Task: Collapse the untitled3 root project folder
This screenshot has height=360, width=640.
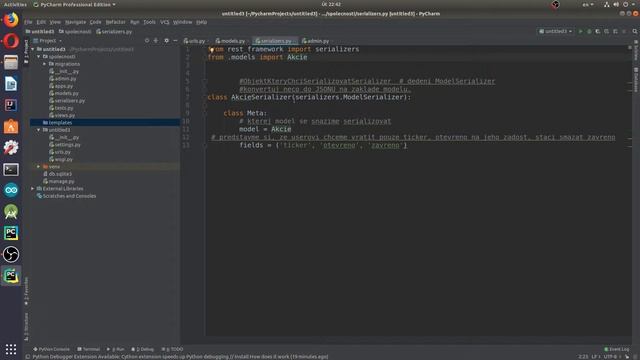Action: (33, 49)
